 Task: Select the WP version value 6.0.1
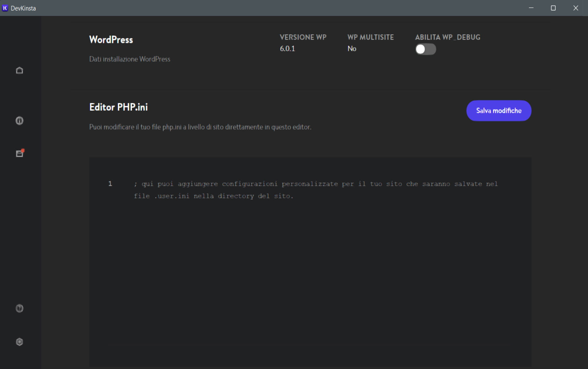[x=287, y=49]
